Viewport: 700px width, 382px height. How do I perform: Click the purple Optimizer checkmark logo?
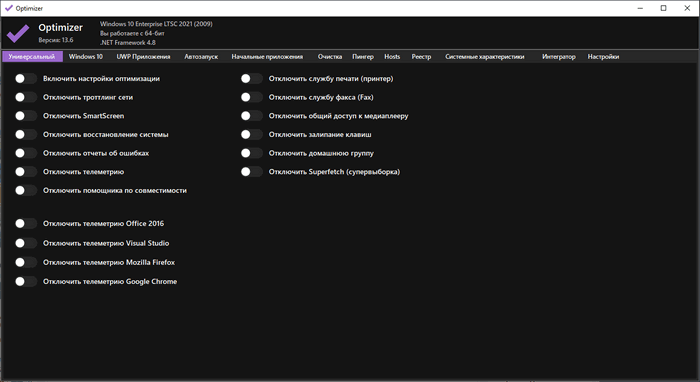pos(18,33)
